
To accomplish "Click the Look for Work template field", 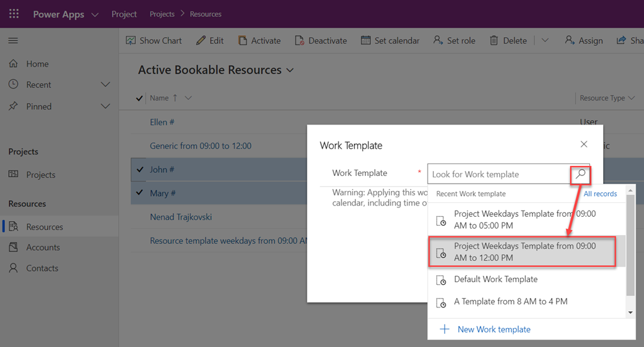I will pyautogui.click(x=497, y=174).
